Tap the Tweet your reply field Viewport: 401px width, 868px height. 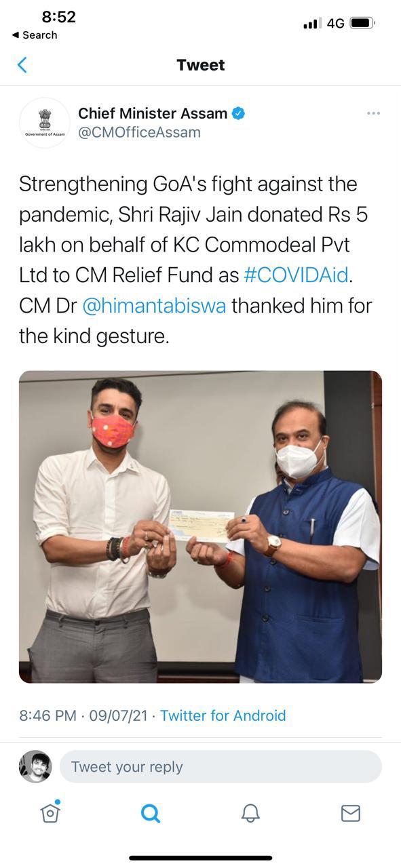pyautogui.click(x=221, y=767)
